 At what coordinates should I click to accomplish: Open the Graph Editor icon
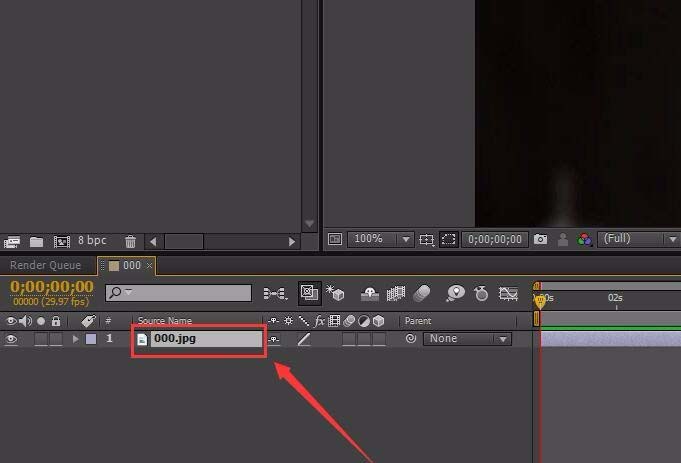click(508, 294)
